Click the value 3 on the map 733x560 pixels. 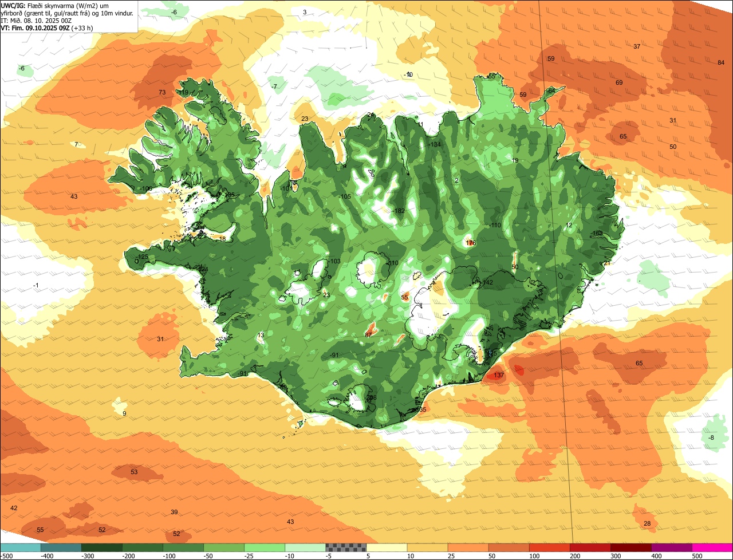pyautogui.click(x=305, y=12)
